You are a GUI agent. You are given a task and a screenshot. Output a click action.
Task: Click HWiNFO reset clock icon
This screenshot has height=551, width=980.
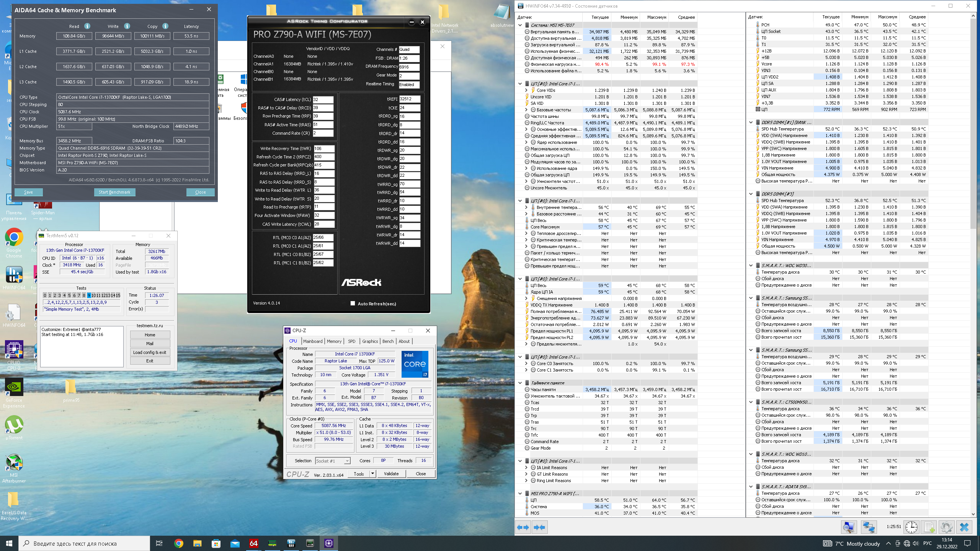click(x=911, y=527)
